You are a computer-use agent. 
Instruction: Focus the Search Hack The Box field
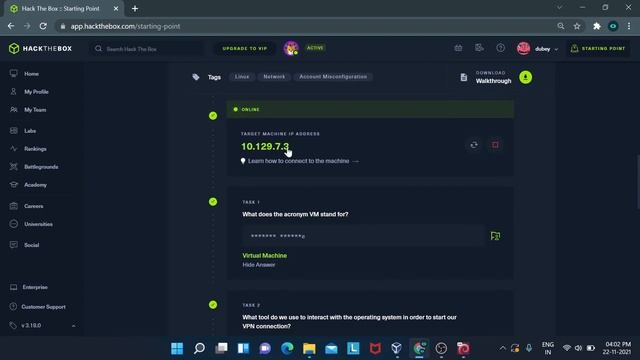[x=147, y=49]
